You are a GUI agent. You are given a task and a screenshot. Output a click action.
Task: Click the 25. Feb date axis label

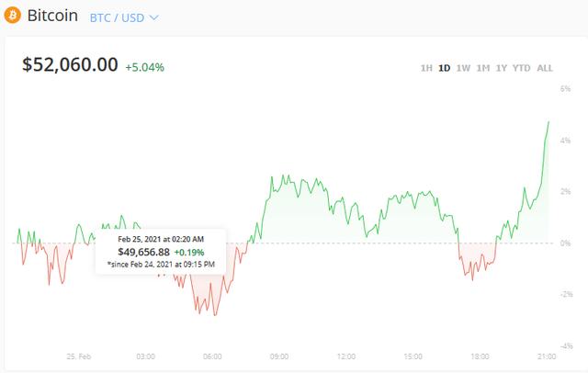[79, 356]
